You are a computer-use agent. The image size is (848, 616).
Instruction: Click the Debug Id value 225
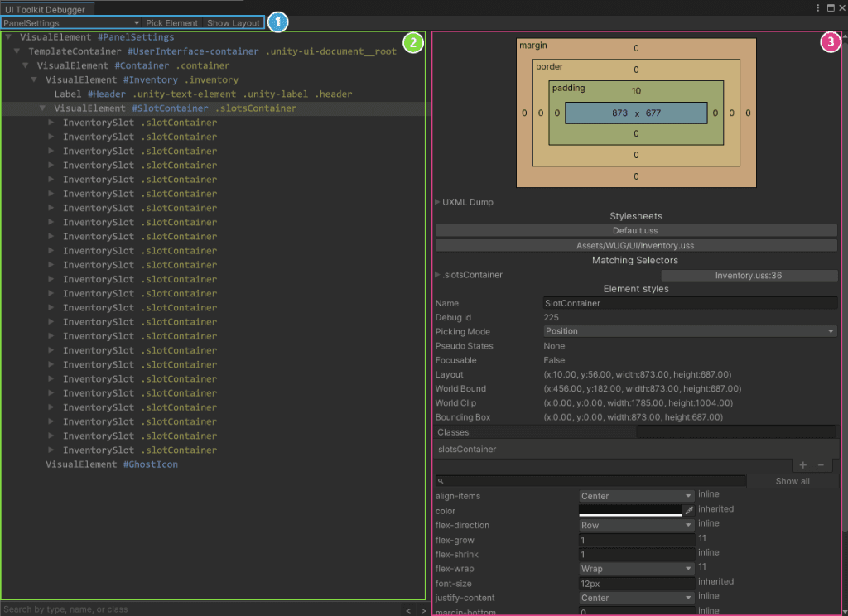(551, 317)
